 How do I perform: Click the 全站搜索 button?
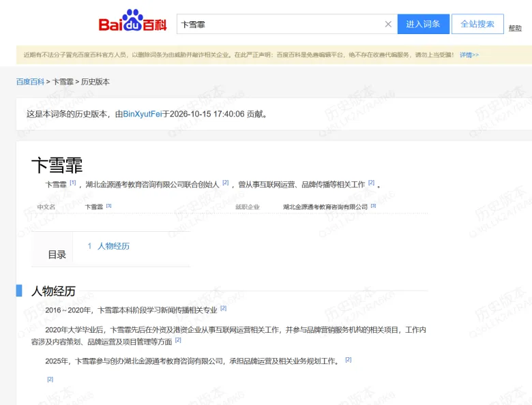coord(477,24)
